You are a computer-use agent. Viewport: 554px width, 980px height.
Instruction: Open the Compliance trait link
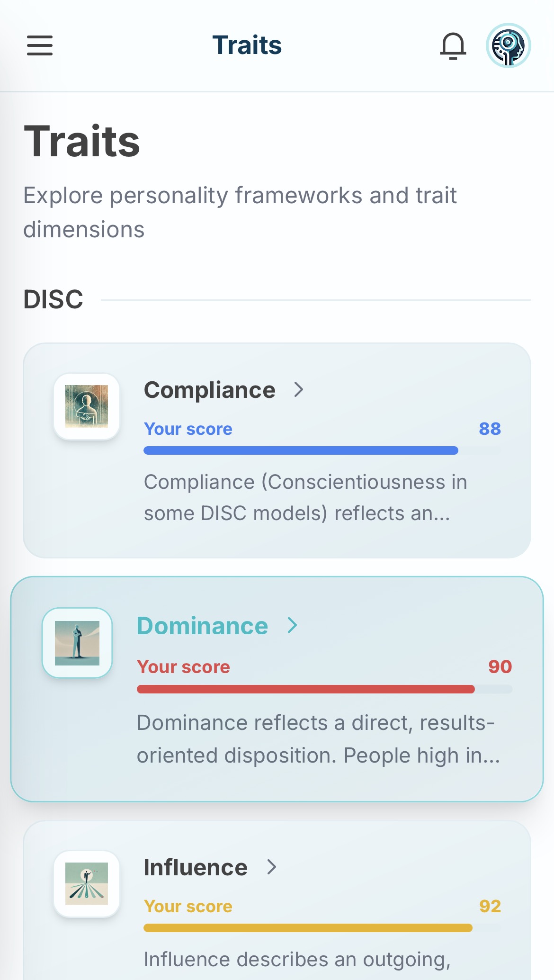point(210,390)
